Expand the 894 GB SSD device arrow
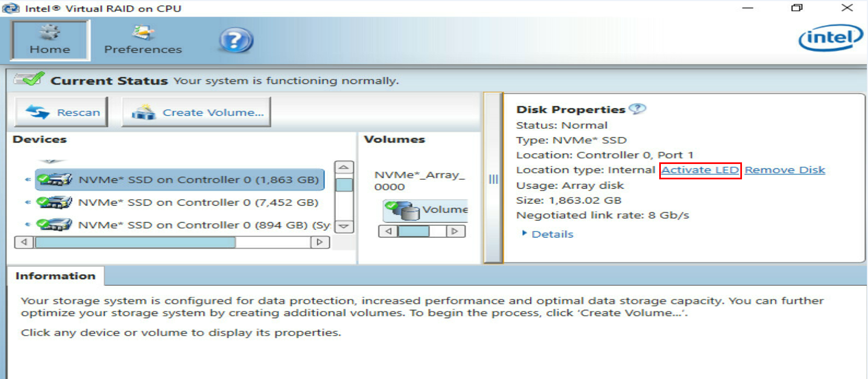This screenshot has height=379, width=868. (x=27, y=225)
